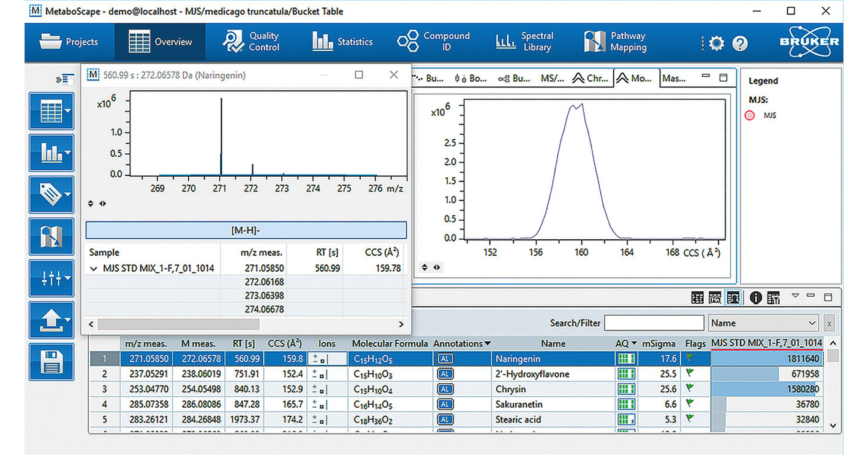Open the Annotations column dropdown
Screen dimensions: 868x455
487,344
